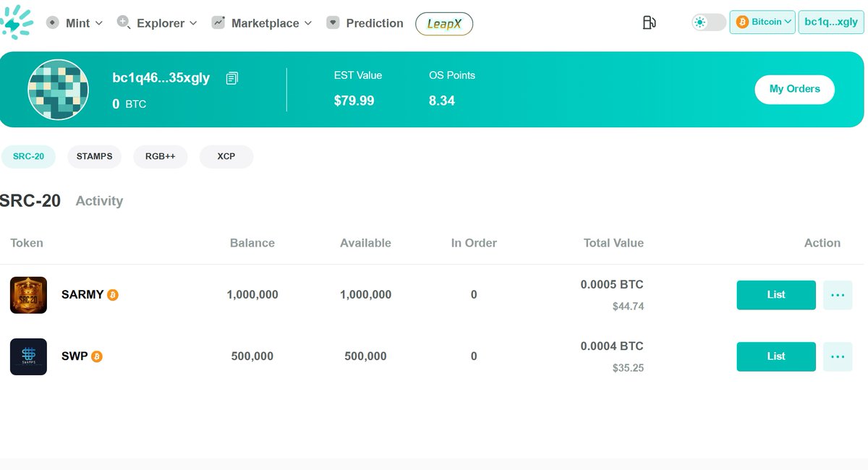Open the Bitcoin network selector
Image resolution: width=868 pixels, height=470 pixels.
coord(762,22)
